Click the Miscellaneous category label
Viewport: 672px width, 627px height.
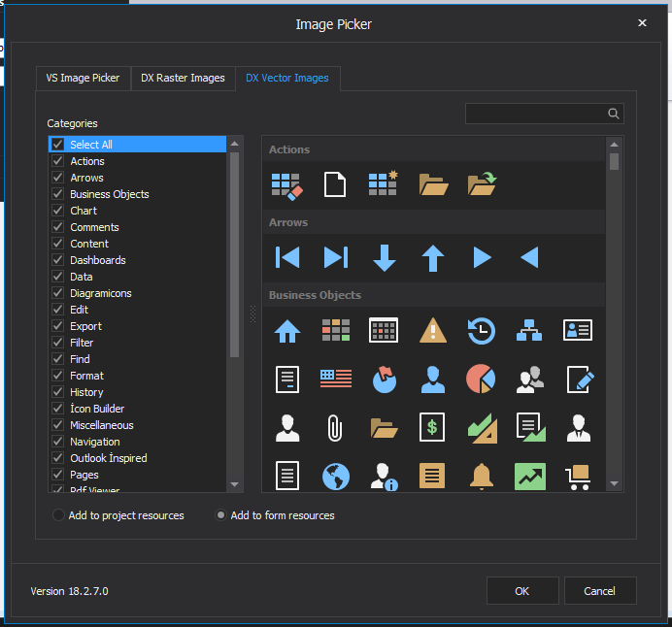102,425
